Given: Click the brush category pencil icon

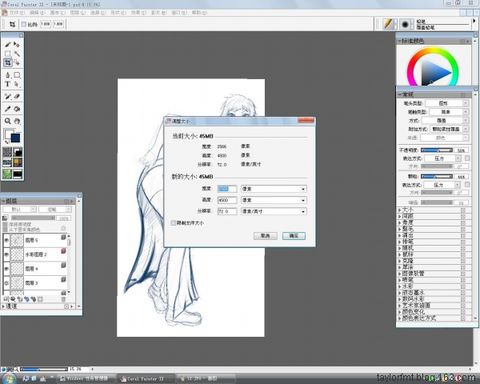Looking at the screenshot, I should (387, 24).
